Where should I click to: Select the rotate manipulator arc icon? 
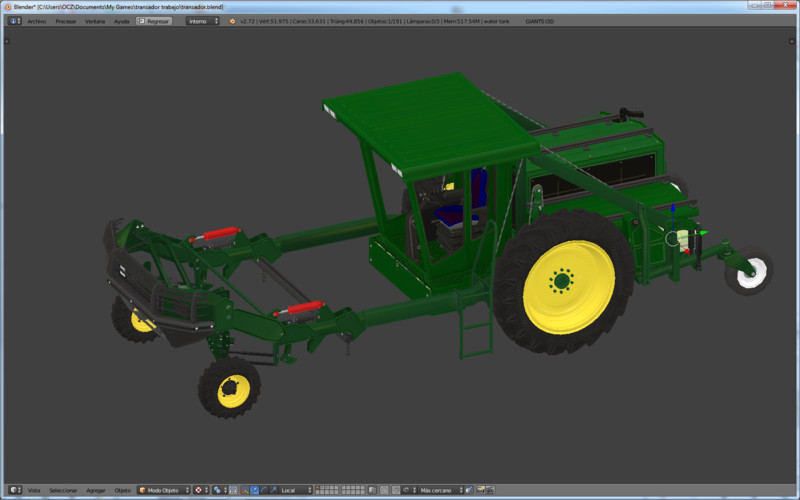264,490
